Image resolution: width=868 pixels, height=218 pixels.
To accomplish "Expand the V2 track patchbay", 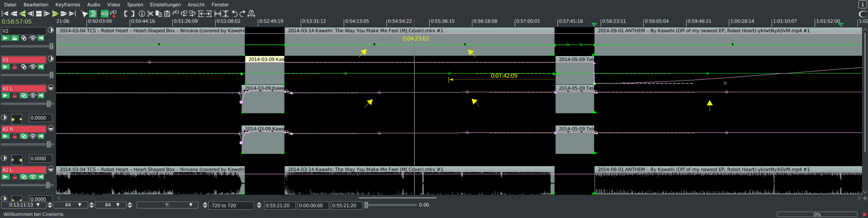I will click(51, 30).
